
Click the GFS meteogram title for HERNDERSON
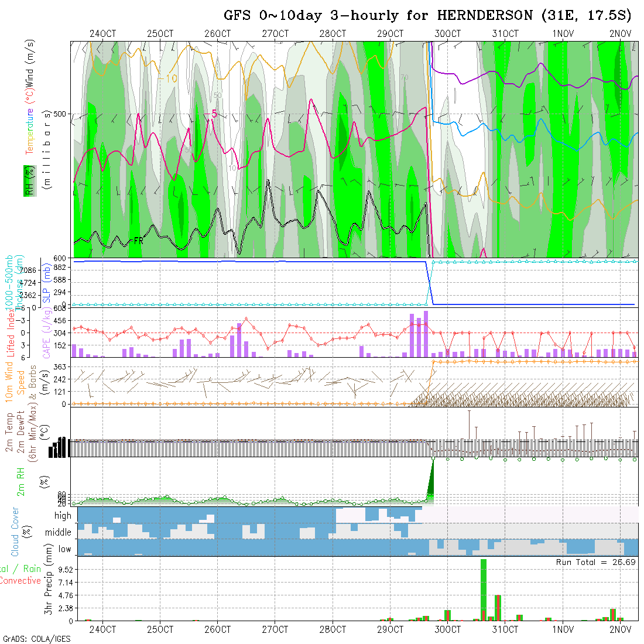tap(427, 16)
